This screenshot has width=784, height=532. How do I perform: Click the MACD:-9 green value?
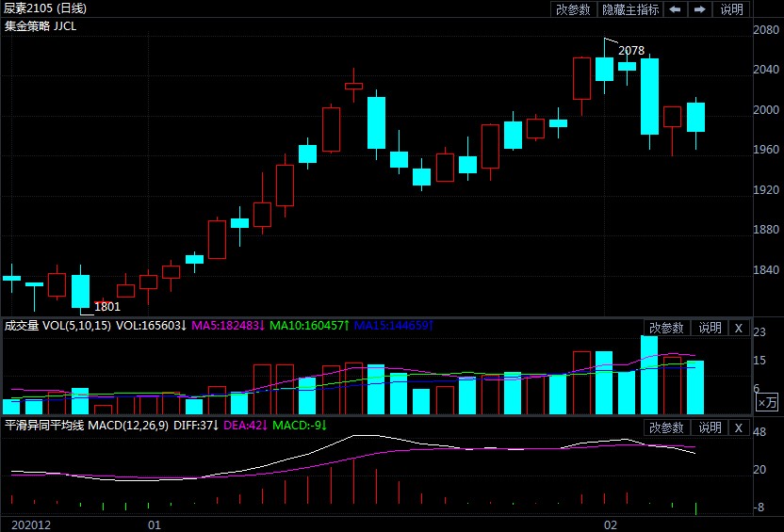(300, 426)
